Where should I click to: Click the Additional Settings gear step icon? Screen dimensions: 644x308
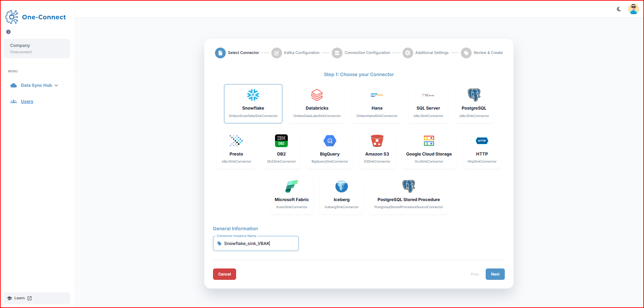pyautogui.click(x=408, y=53)
